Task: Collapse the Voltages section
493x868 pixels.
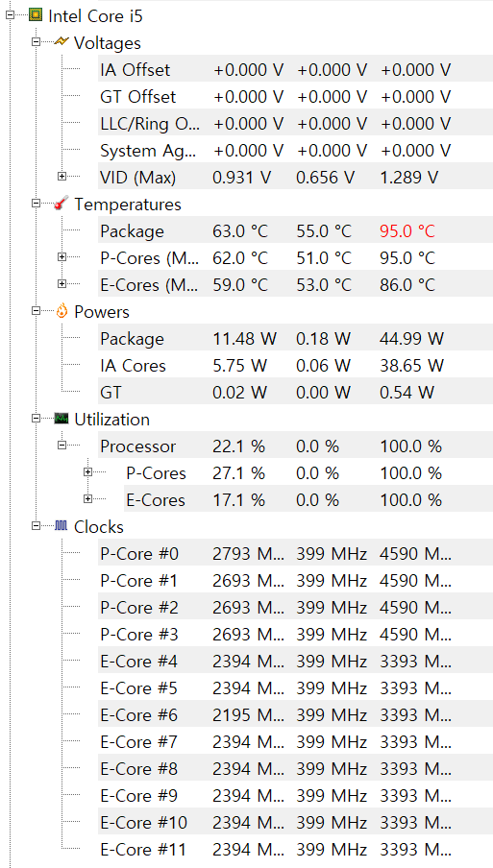Action: (36, 42)
